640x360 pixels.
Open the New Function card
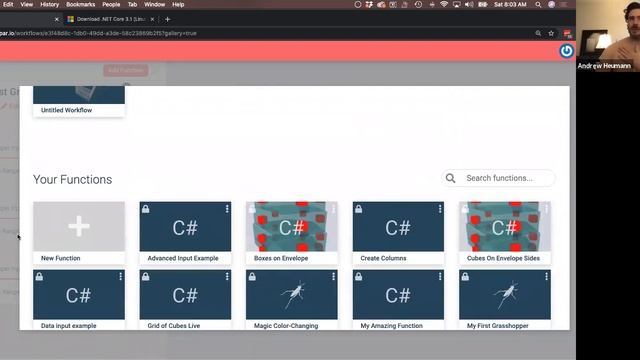[x=79, y=233]
